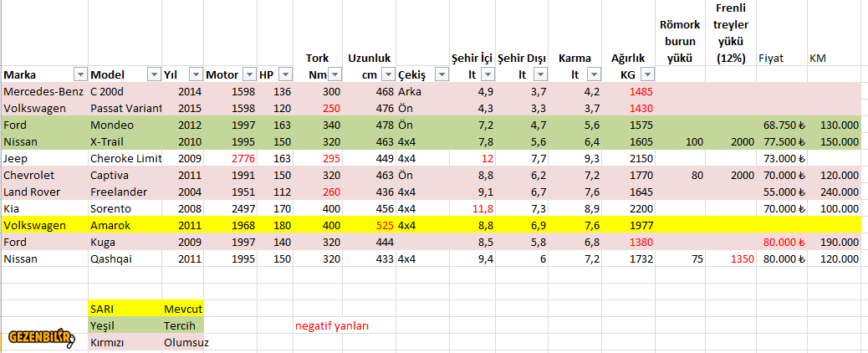Select the 77.500 ₺ price cell
Screen dimensions: 868x353
(x=783, y=142)
